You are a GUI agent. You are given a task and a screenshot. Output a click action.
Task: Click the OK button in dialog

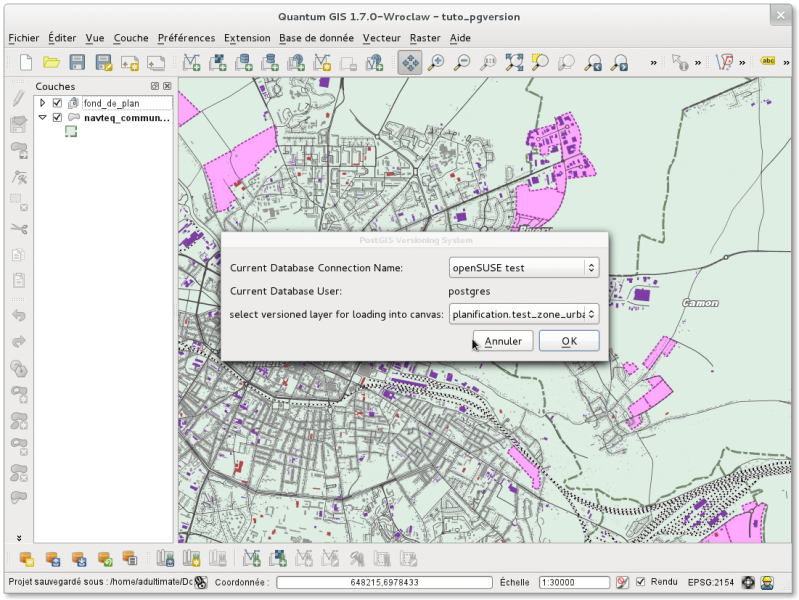point(568,341)
